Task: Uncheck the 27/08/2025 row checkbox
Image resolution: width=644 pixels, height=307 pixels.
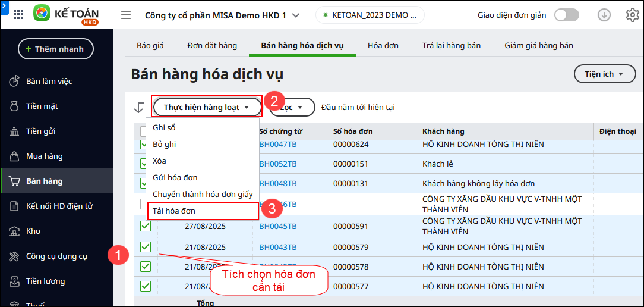Action: point(146,226)
